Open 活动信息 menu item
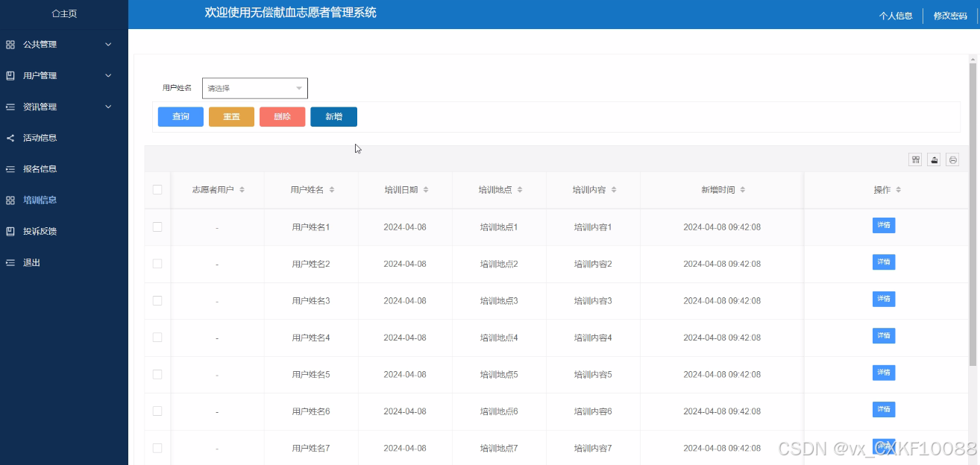 click(x=40, y=138)
